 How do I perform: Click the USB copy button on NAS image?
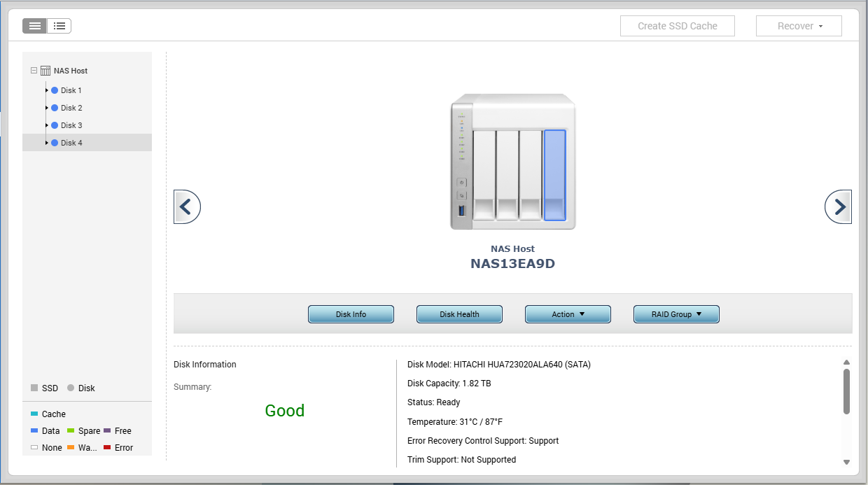(461, 195)
